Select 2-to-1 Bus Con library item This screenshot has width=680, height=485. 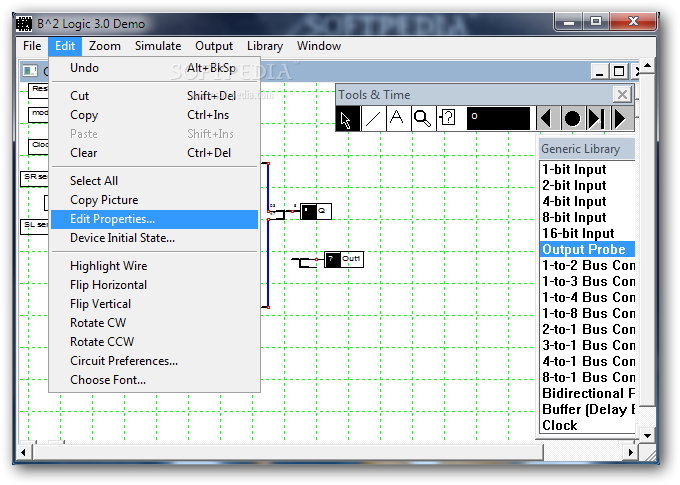pos(588,330)
